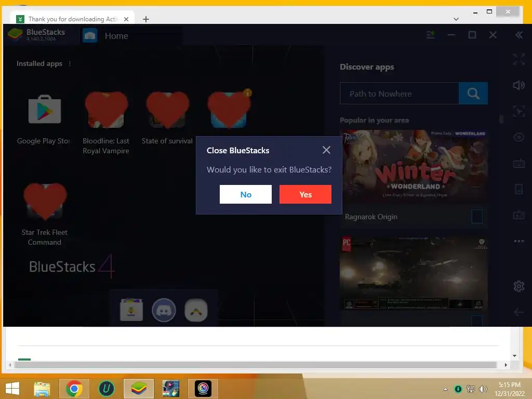Open Discord from the BlueStacks dock

point(164,310)
